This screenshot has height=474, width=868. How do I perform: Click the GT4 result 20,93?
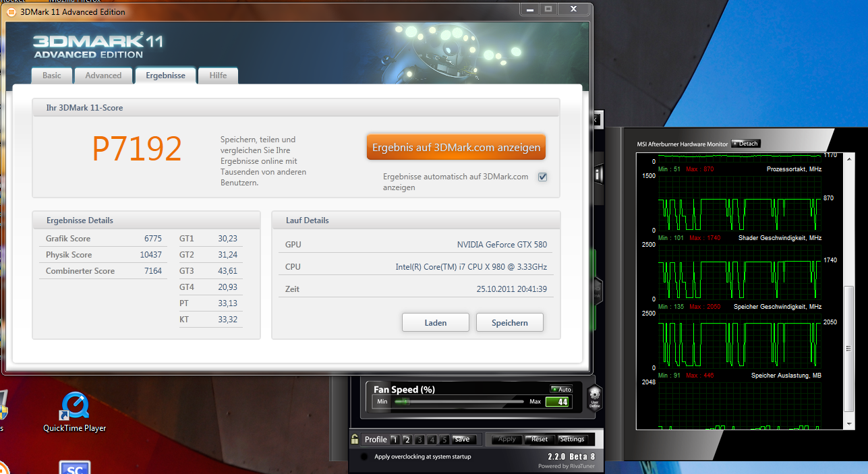(x=227, y=287)
